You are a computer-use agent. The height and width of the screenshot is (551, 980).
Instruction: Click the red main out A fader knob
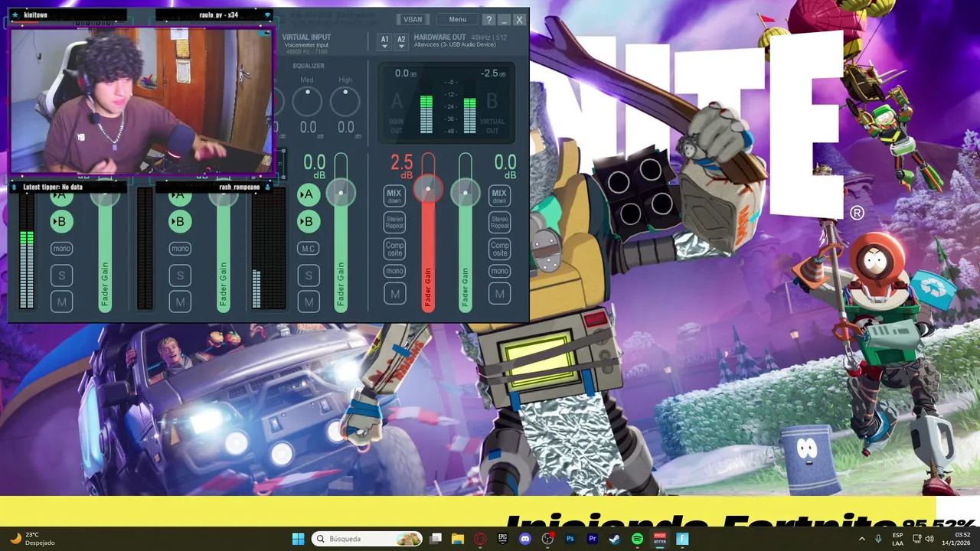pos(428,189)
